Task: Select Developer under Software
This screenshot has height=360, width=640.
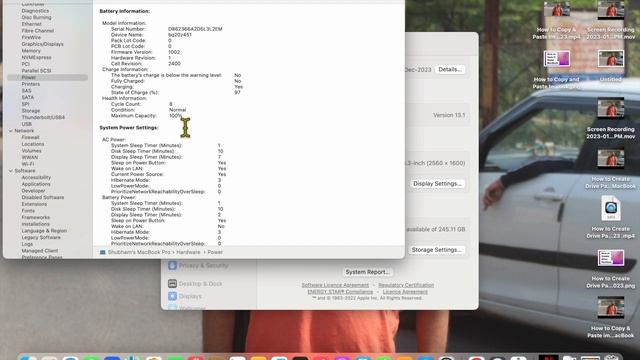Action: (33, 191)
